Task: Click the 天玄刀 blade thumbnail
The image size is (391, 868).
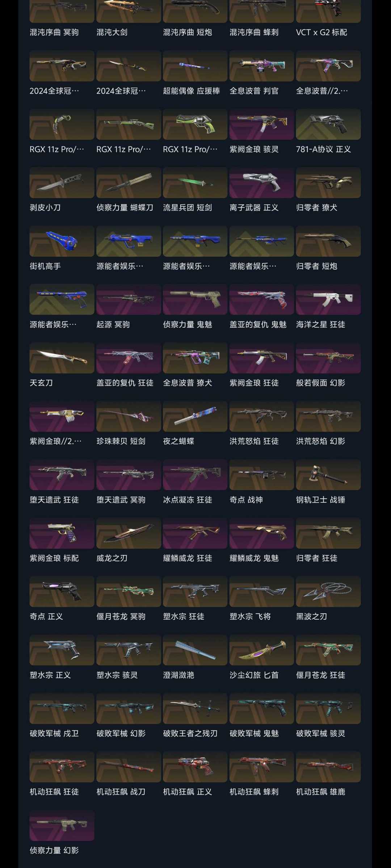Action: click(62, 358)
